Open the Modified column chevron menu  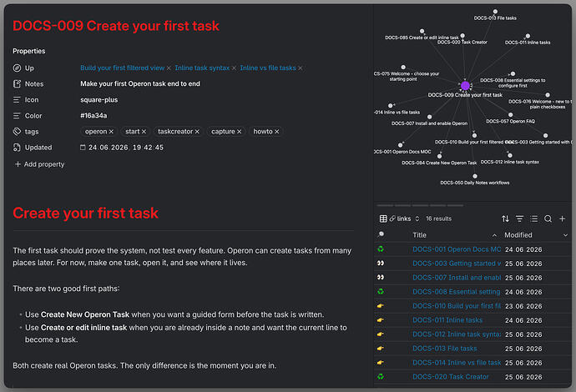565,235
